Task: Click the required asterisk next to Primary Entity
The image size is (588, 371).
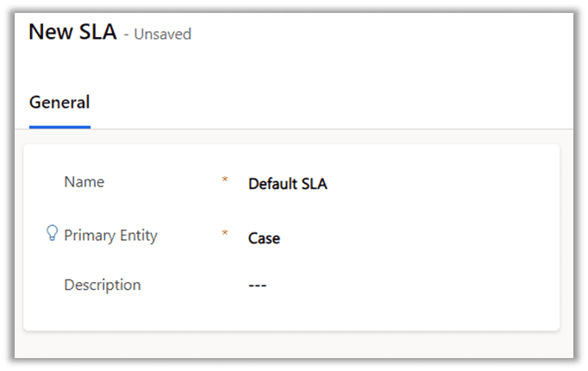Action: coord(225,233)
